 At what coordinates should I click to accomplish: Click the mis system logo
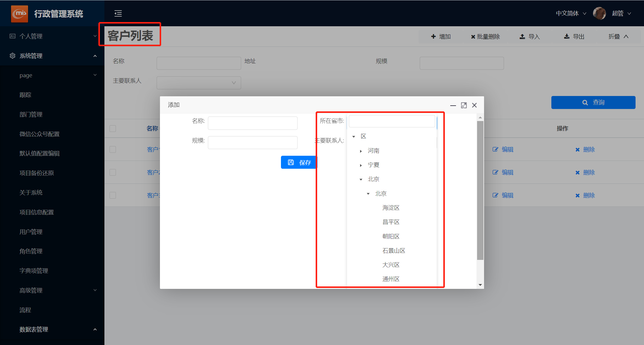[20, 14]
